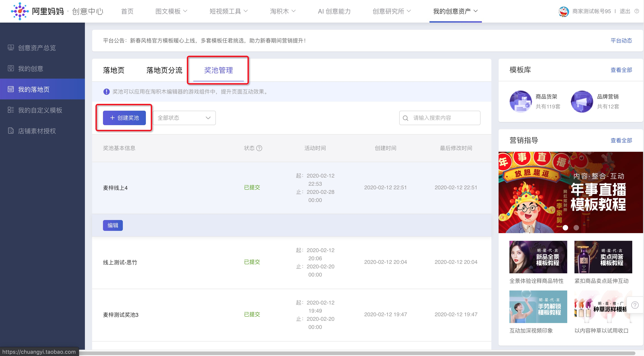Image resolution: width=644 pixels, height=356 pixels.
Task: Click 已提交 status for 麦梓线上4
Action: [x=252, y=187]
